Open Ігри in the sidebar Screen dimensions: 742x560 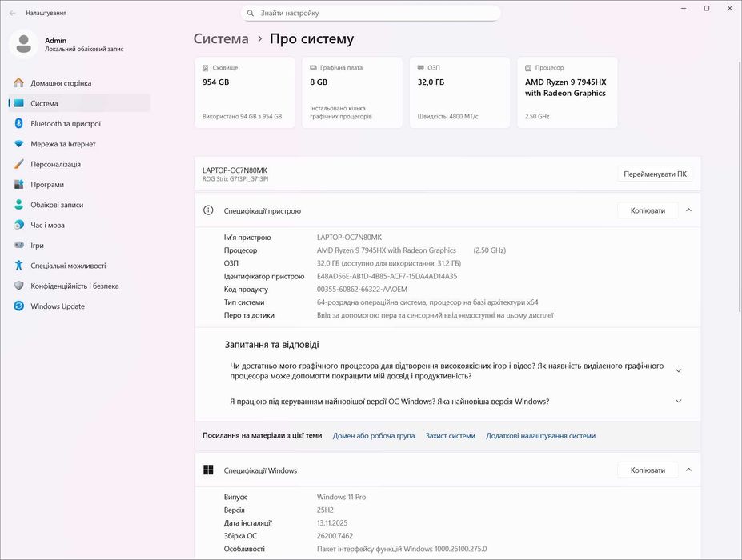point(79,246)
